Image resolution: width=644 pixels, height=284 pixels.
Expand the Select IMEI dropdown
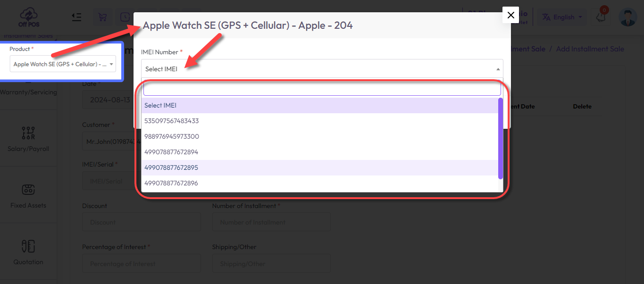[322, 69]
